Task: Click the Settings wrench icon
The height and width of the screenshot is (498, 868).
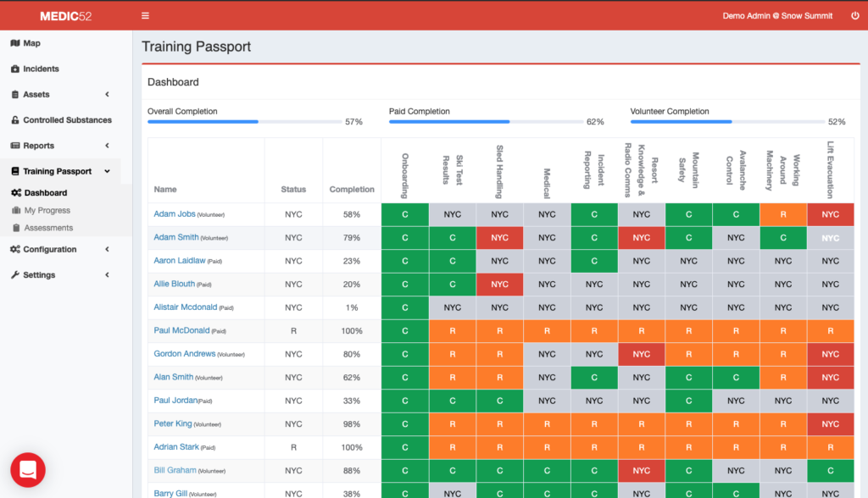Action: pos(15,274)
